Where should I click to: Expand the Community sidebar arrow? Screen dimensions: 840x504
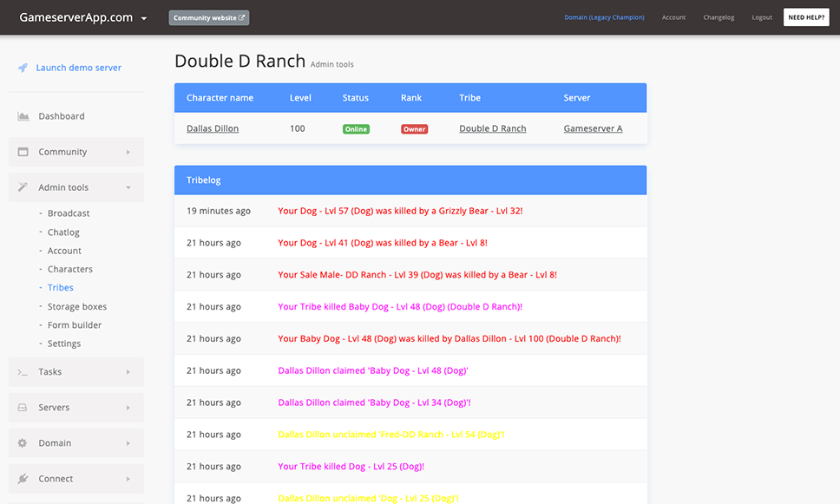point(128,152)
